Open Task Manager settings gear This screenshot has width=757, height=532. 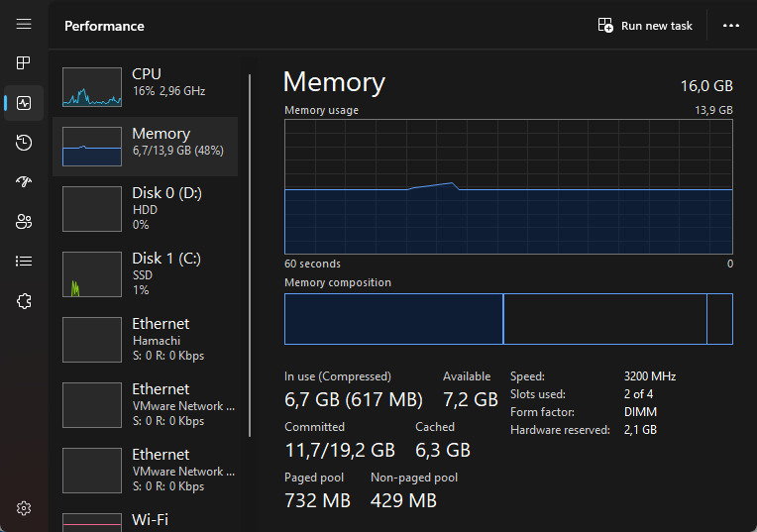[24, 508]
